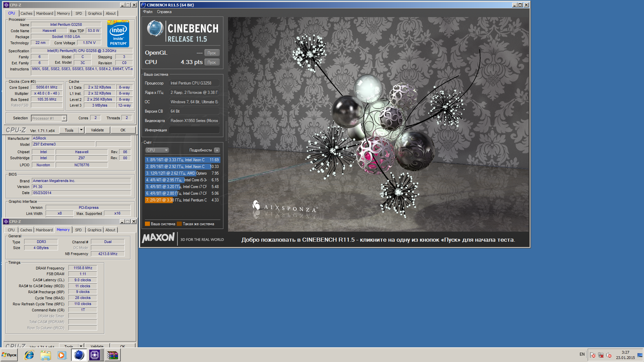This screenshot has width=644, height=362.
Task: Select ranking row 1 Xeon 11.69
Action: click(x=182, y=160)
